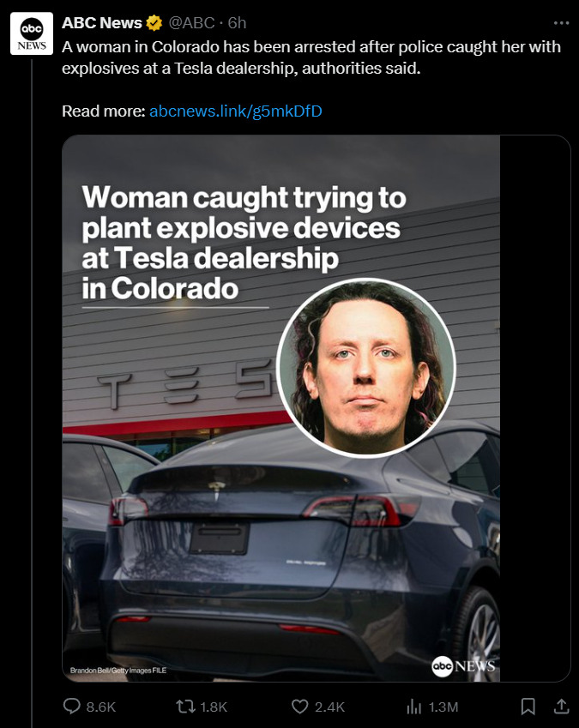Click the repost arrows icon

pos(185,707)
